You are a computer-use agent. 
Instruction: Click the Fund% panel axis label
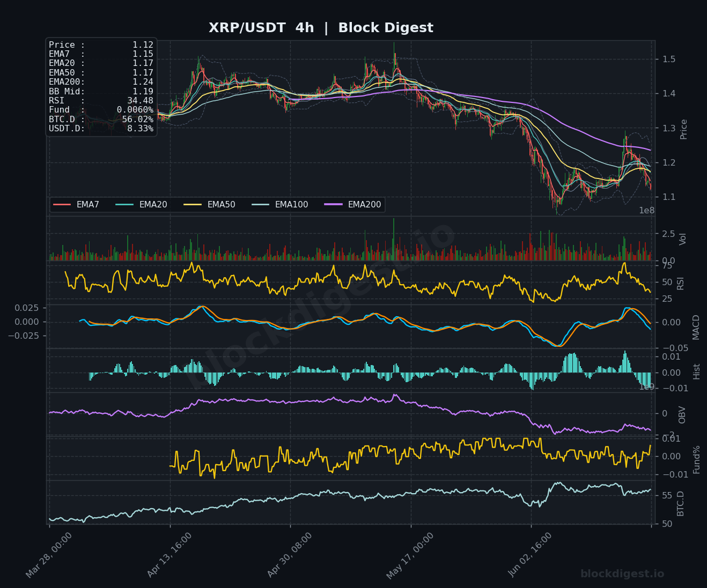coord(696,459)
